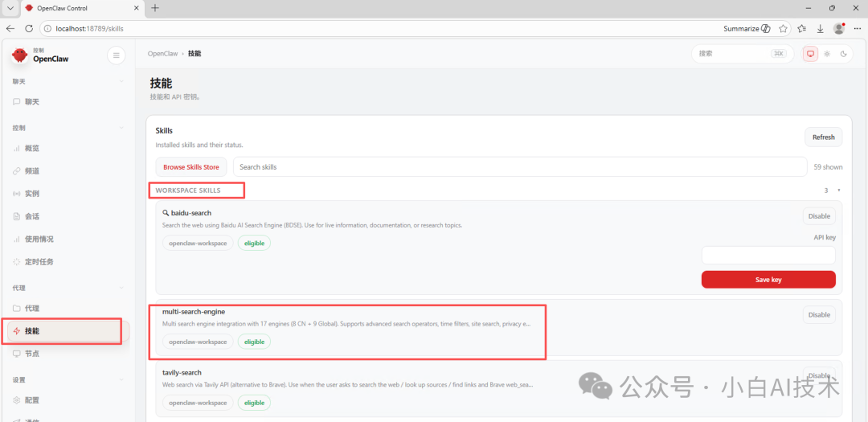This screenshot has width=868, height=422.
Task: Open the 定时任务 scheduled tasks page
Action: click(67, 262)
